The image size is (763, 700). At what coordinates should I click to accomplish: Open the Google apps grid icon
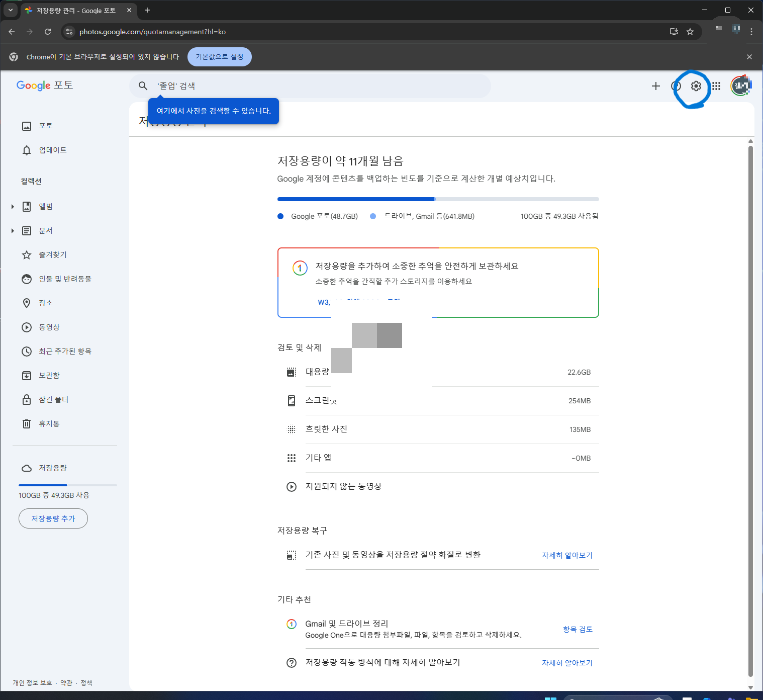click(x=716, y=86)
